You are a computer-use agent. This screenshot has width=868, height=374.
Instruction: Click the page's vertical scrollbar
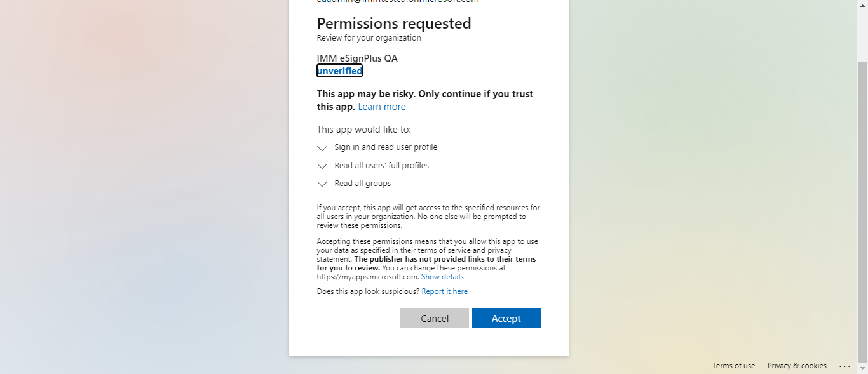coord(862,190)
